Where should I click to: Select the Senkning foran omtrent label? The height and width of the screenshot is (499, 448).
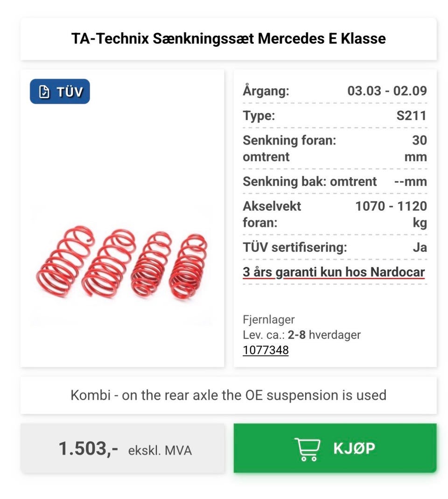pyautogui.click(x=289, y=148)
